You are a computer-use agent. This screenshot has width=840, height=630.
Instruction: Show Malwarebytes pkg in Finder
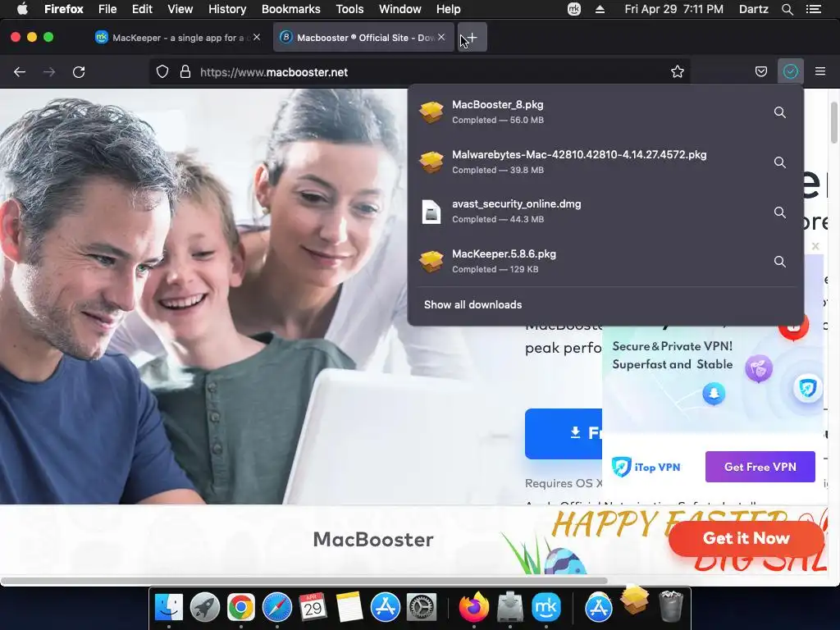(780, 162)
